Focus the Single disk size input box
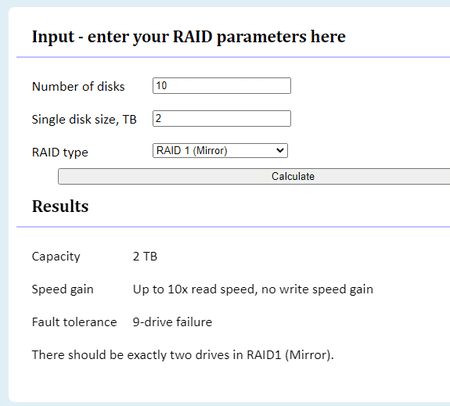The width and height of the screenshot is (450, 406). [x=222, y=118]
